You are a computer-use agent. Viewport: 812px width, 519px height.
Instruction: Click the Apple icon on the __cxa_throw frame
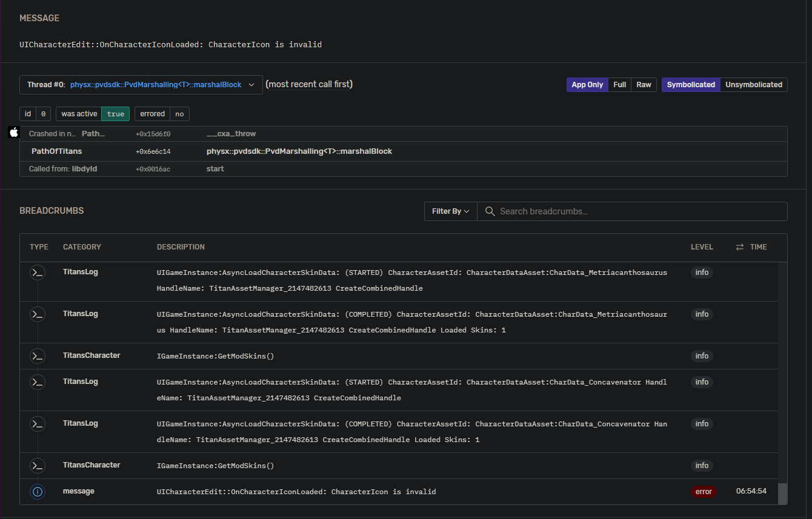pos(13,133)
